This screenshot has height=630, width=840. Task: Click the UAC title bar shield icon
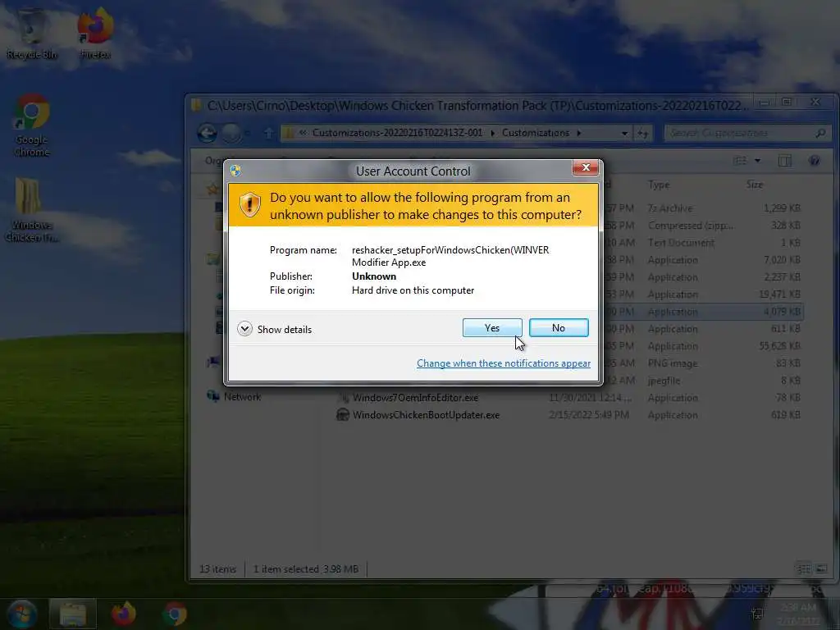235,171
